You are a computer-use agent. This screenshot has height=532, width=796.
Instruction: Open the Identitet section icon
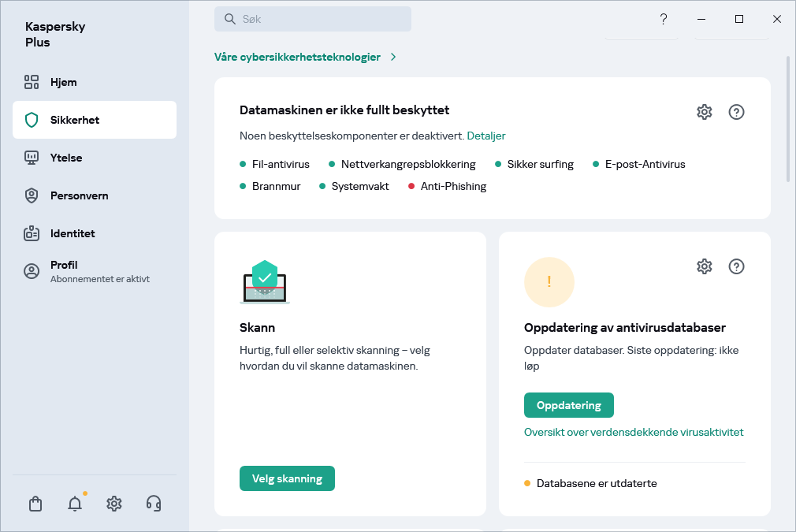(32, 233)
